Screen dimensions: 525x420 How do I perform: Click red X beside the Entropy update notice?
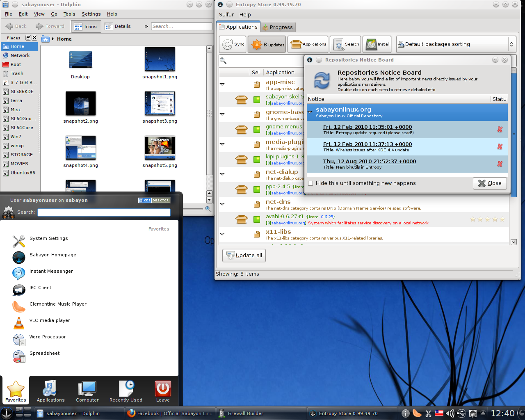500,129
